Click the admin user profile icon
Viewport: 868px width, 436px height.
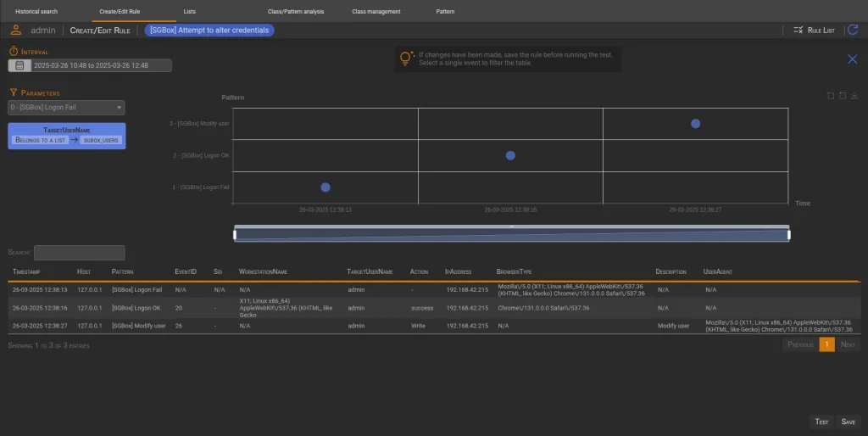click(x=16, y=30)
